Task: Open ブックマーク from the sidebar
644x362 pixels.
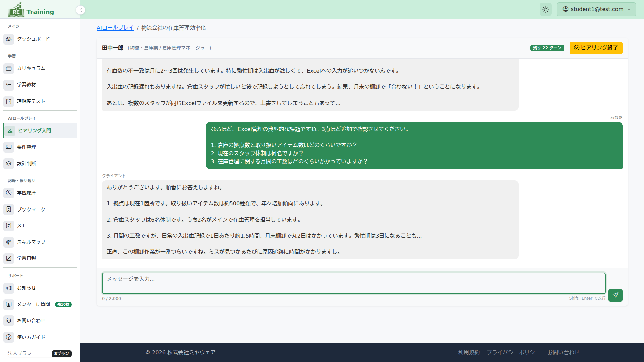Action: tap(31, 209)
